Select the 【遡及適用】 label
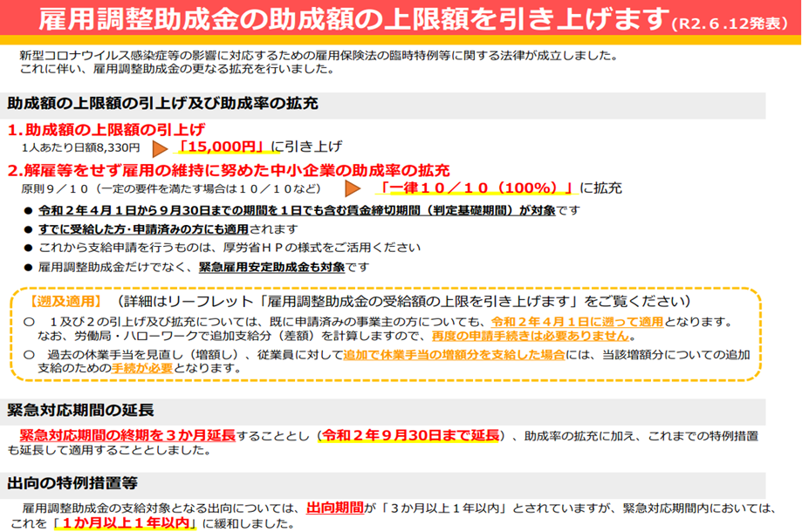802x532 pixels. coord(64,301)
